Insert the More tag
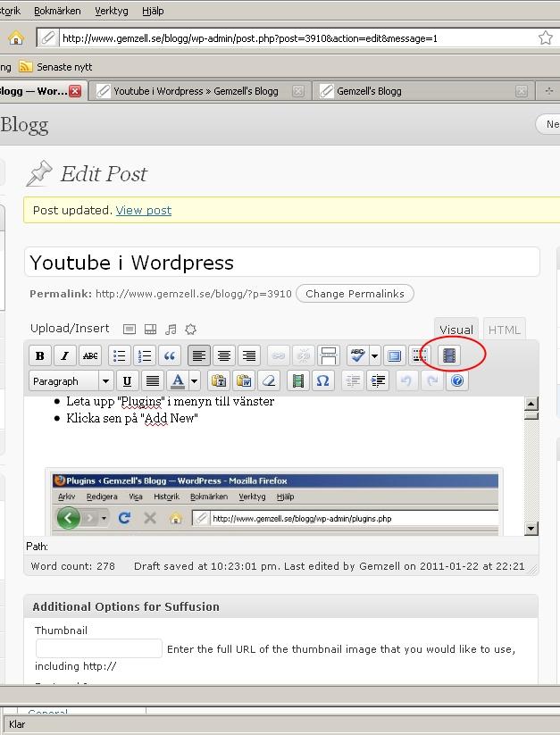The image size is (560, 735). point(329,355)
